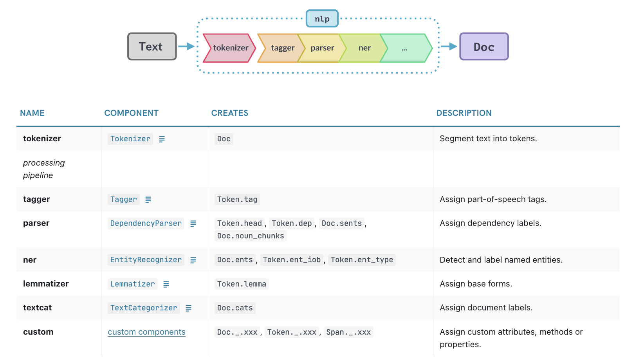Click the EntityRecognizer component link
The image size is (635, 364).
pos(146,260)
